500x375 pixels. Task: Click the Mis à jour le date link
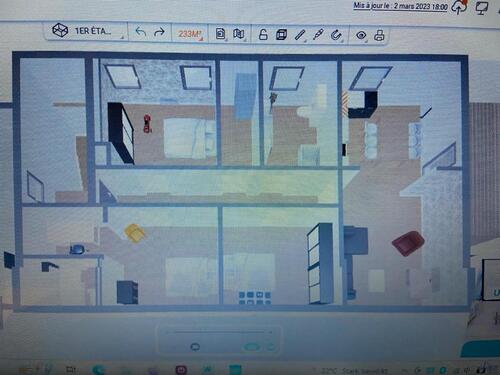tap(400, 6)
